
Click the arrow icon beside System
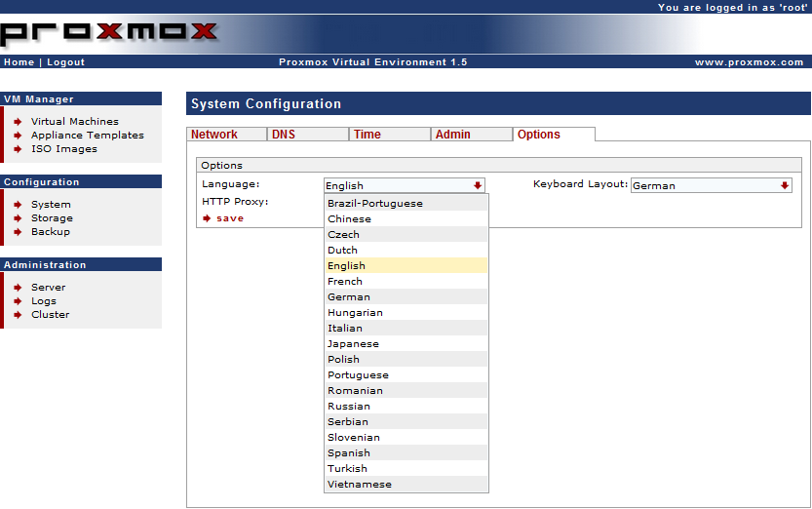(18, 205)
